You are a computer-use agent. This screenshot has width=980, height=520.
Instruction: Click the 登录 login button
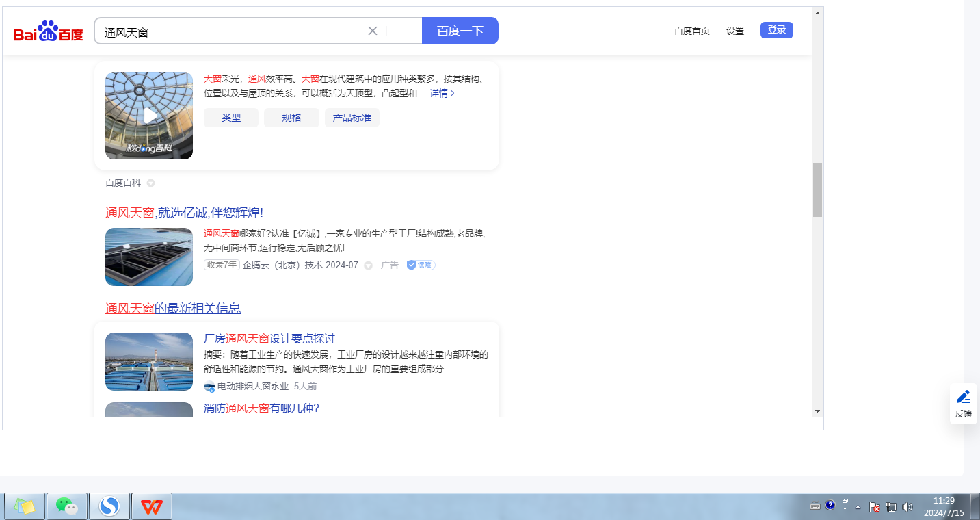776,30
